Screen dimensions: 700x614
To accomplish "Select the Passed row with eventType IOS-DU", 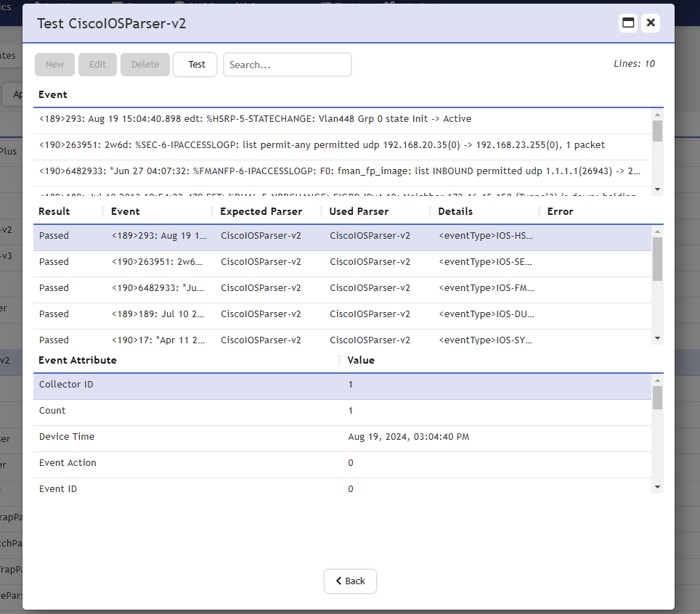I will (x=341, y=314).
